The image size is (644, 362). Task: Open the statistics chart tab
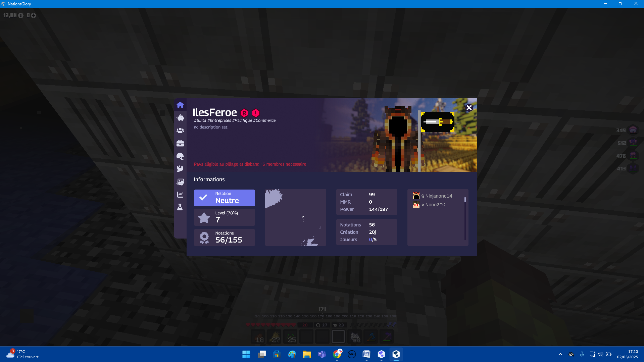(x=180, y=195)
